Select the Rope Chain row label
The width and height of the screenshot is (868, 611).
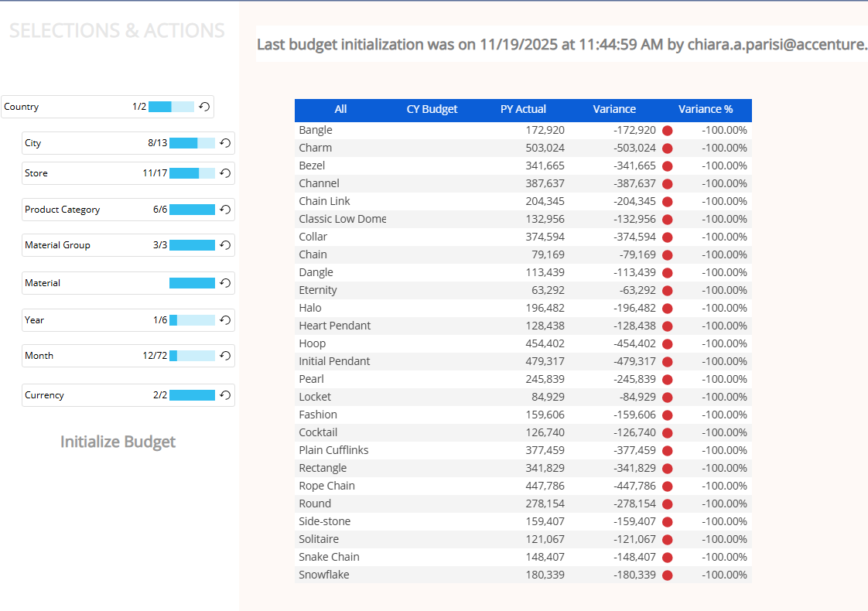pyautogui.click(x=326, y=486)
